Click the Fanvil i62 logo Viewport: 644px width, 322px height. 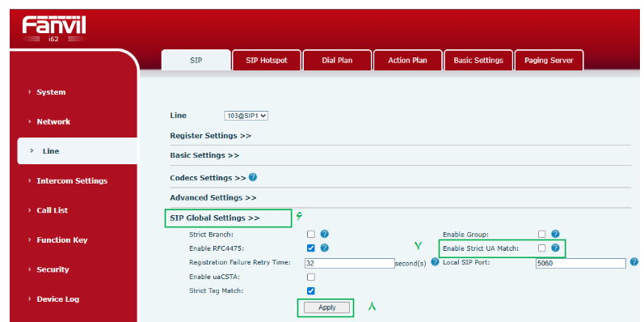point(54,29)
